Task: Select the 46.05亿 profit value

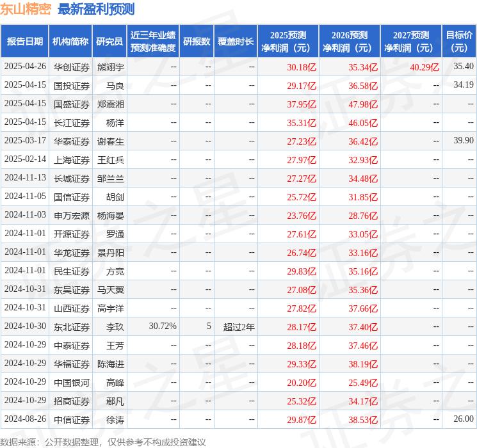Action: 363,123
